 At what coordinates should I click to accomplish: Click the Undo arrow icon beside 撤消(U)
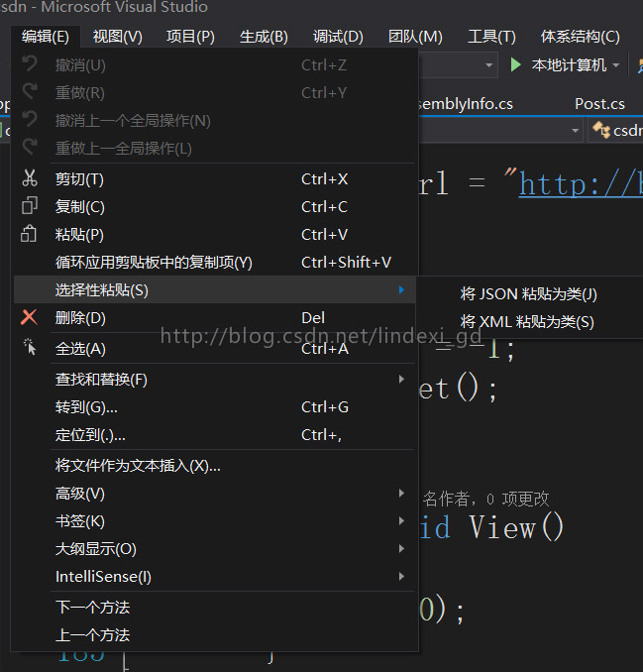pyautogui.click(x=30, y=63)
